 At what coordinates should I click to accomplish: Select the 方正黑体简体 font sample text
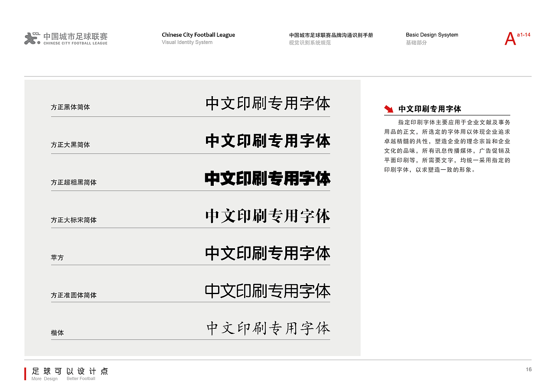[x=268, y=104]
